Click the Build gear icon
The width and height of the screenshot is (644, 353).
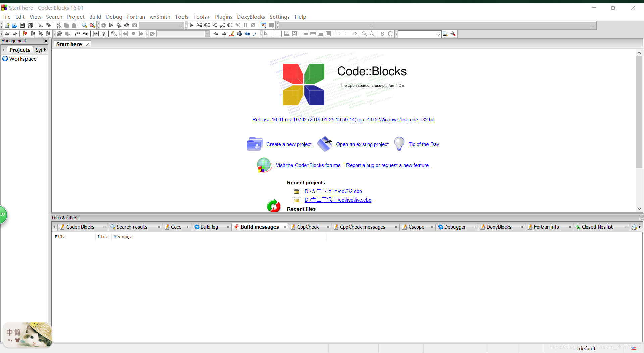pos(104,25)
